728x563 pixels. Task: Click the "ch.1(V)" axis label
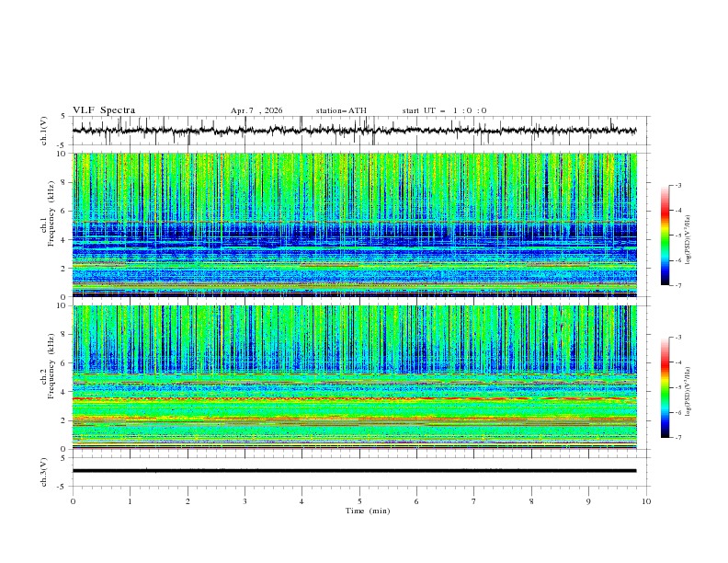(x=44, y=131)
